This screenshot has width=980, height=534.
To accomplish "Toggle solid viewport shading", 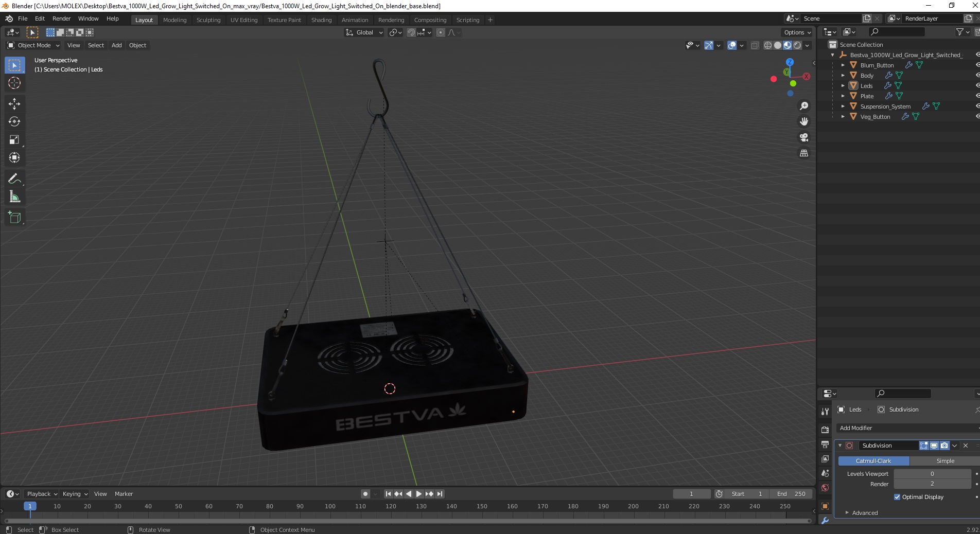I will click(x=778, y=45).
